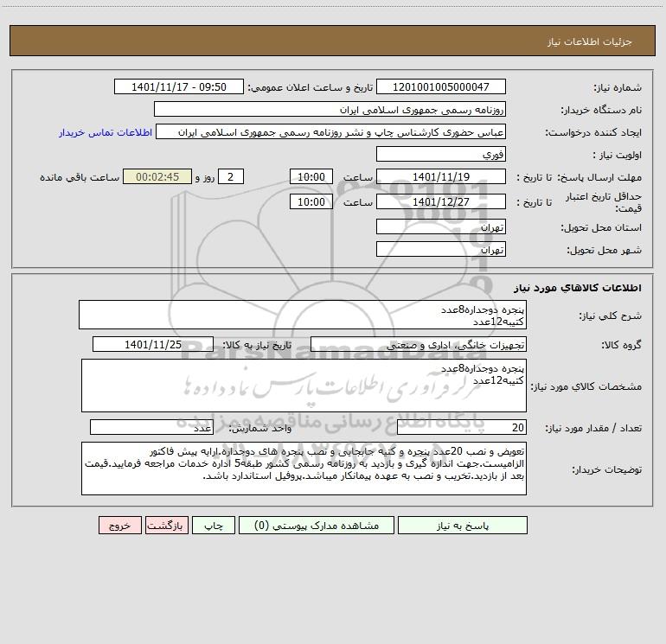Click the buyer name field روزنامه رسمی جمهوری اسلامی ایران
The height and width of the screenshot is (644, 666).
point(330,109)
